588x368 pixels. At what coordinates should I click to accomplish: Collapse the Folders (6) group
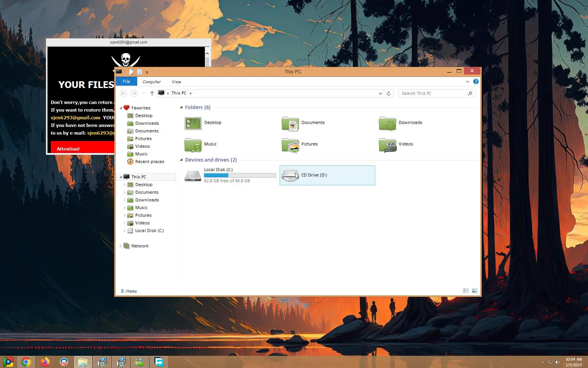[x=181, y=107]
